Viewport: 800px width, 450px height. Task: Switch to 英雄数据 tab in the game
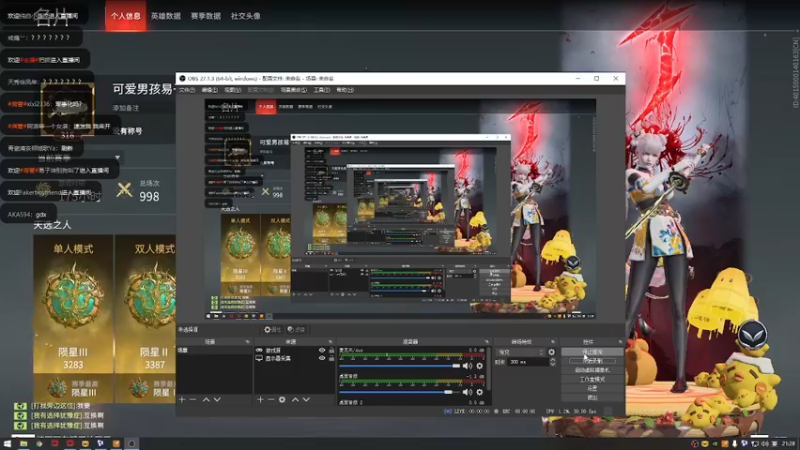coord(166,16)
